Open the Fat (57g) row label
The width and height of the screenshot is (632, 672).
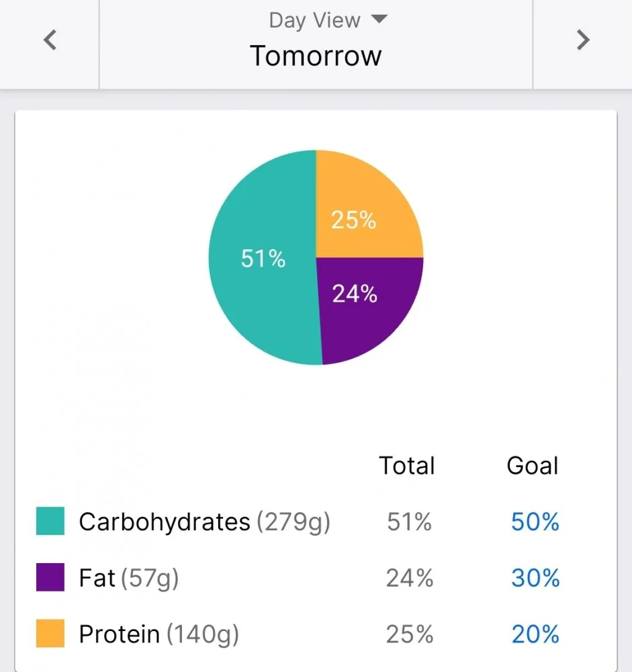(x=128, y=578)
